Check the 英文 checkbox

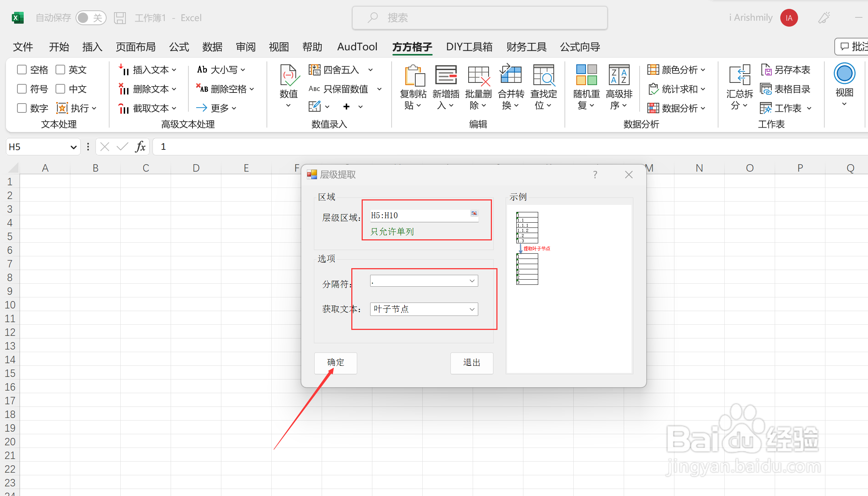tap(60, 70)
